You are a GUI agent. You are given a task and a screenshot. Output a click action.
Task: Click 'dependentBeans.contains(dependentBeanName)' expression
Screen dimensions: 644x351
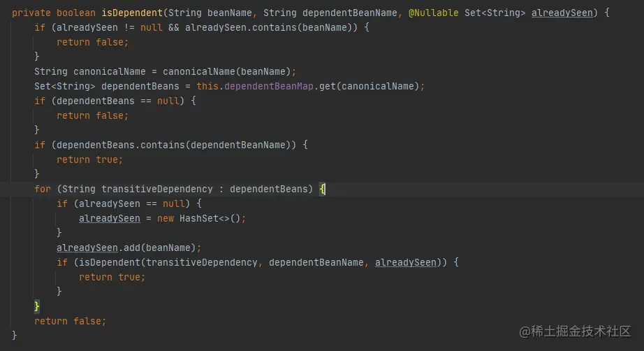[x=173, y=145]
